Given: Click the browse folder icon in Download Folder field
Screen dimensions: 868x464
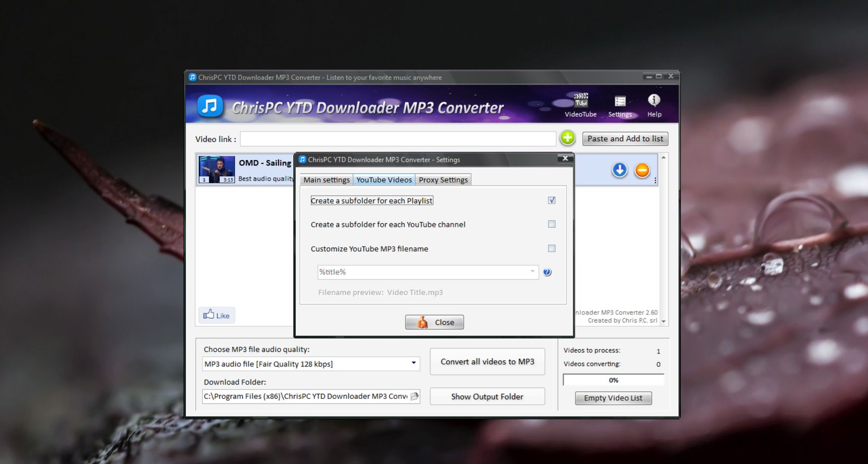Looking at the screenshot, I should 415,396.
